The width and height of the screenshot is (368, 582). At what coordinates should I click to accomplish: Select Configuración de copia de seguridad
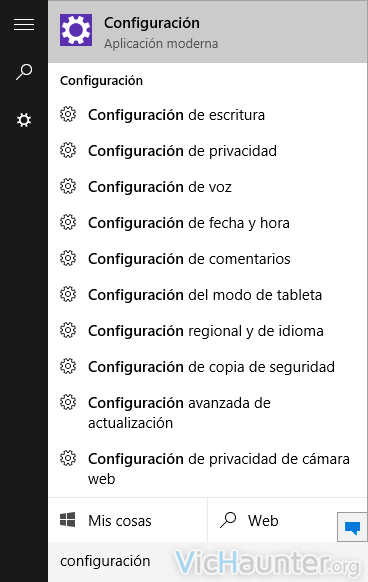click(208, 367)
